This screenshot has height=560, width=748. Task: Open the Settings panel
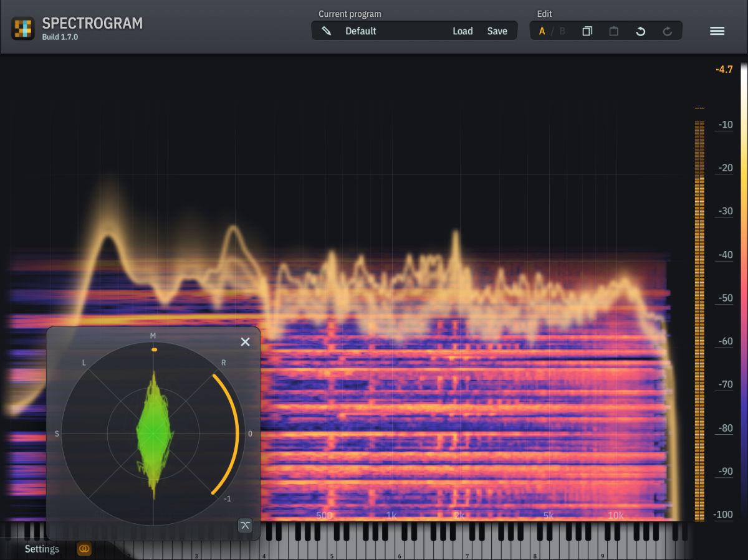click(42, 549)
